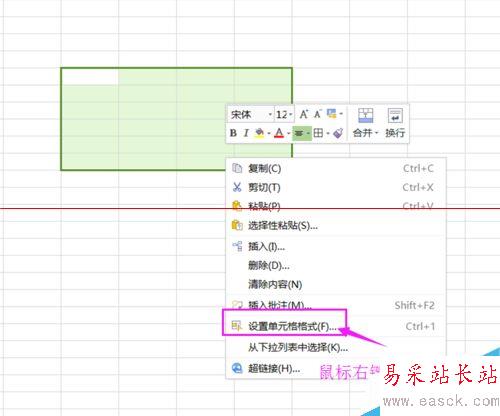Open the font color dropdown arrow

tap(288, 133)
